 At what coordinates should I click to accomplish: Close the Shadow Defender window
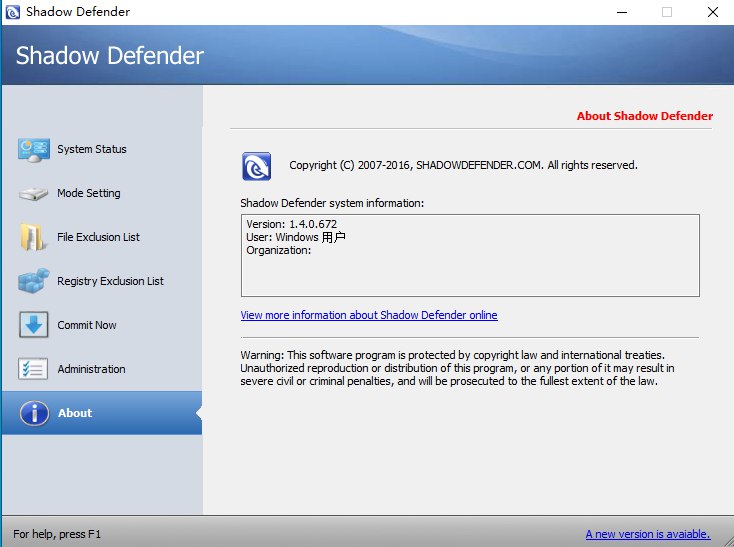(x=712, y=12)
